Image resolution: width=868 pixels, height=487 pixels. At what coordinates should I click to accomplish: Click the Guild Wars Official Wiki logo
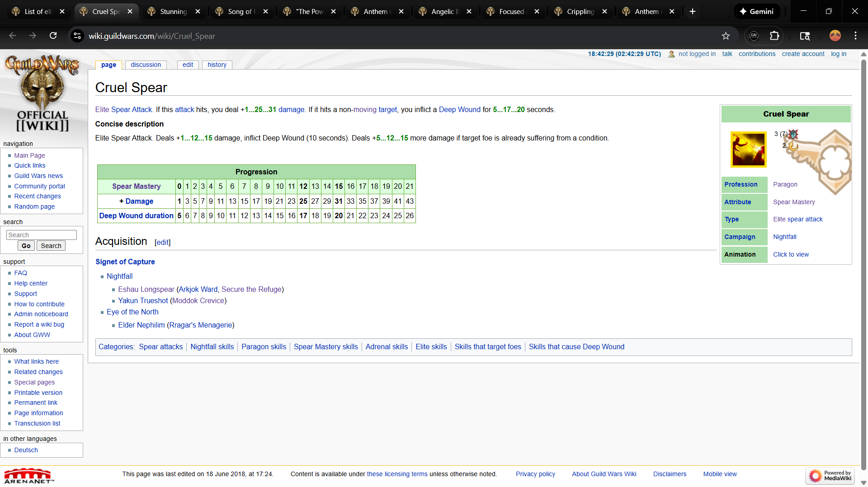[x=42, y=94]
